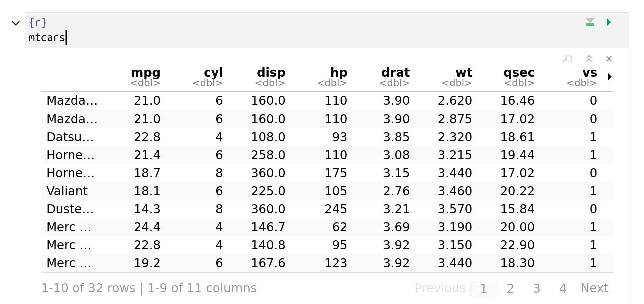
Task: Click the Valiant row name
Action: [x=67, y=191]
